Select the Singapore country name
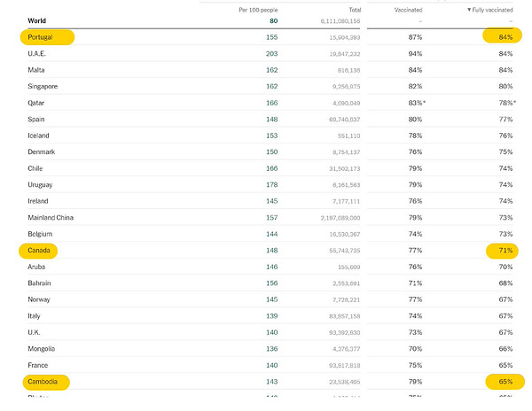This screenshot has width=532, height=411. tap(43, 87)
